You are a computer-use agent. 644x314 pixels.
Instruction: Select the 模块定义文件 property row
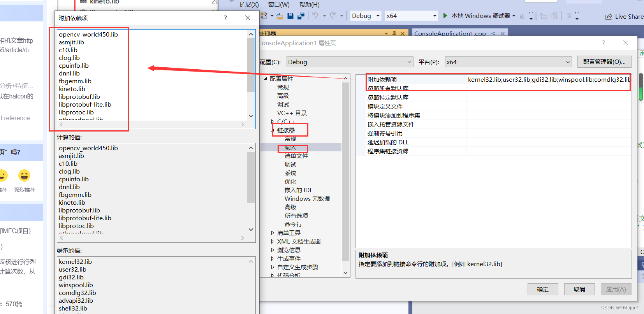point(493,106)
